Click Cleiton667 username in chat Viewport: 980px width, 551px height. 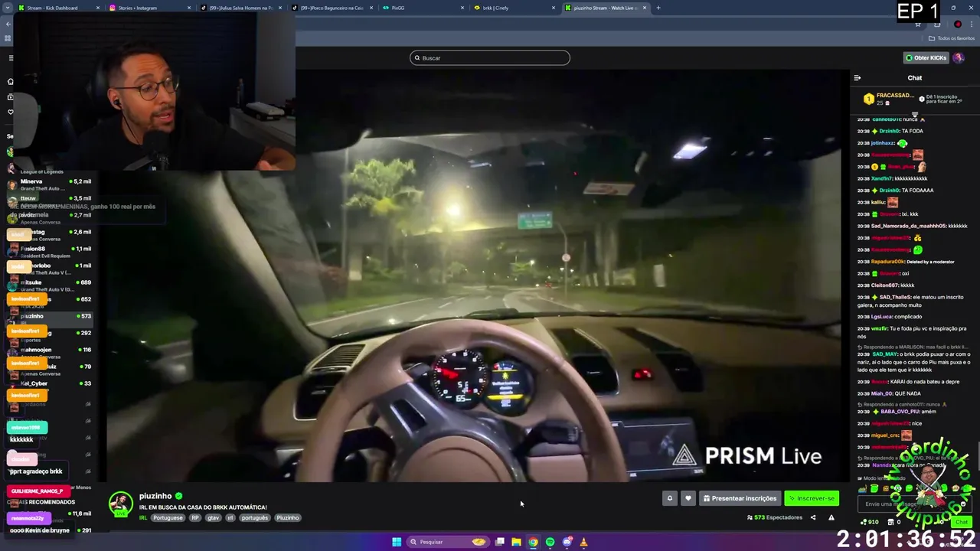click(884, 285)
